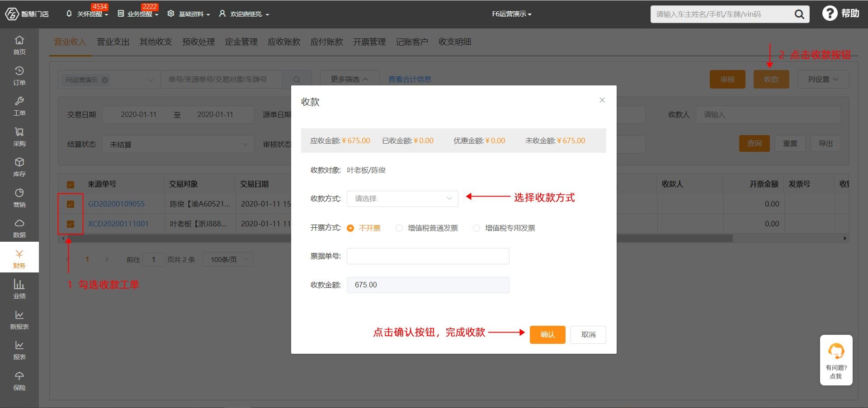Open the 查看合计信息 link
The height and width of the screenshot is (408, 868).
coord(410,79)
